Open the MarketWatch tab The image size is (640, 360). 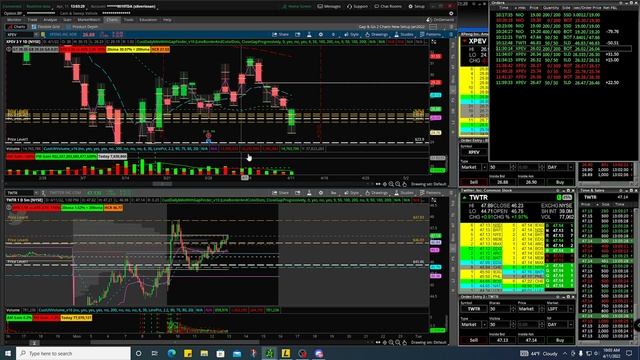pyautogui.click(x=89, y=20)
